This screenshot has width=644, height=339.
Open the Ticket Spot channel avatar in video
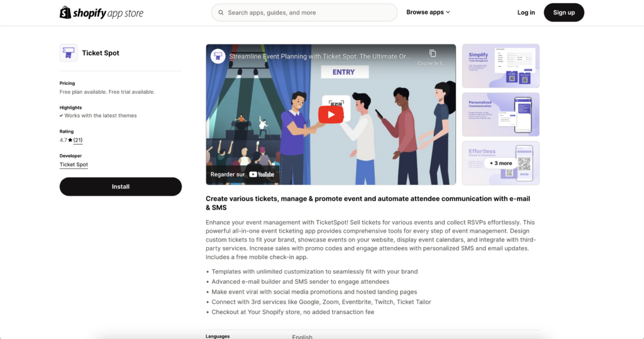(218, 56)
